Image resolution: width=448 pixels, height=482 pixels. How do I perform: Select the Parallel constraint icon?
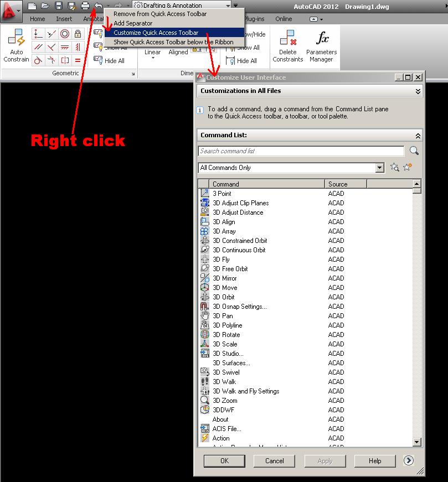tap(38, 47)
